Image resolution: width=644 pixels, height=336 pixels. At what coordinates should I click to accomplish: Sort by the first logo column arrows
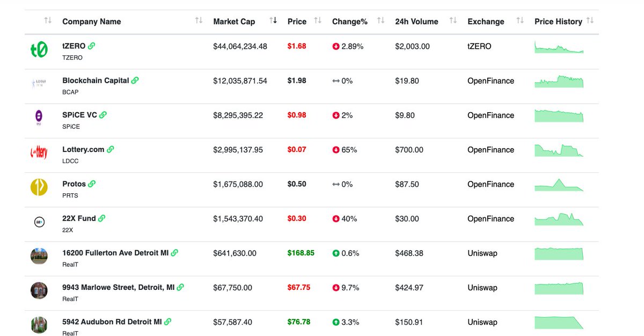point(48,21)
